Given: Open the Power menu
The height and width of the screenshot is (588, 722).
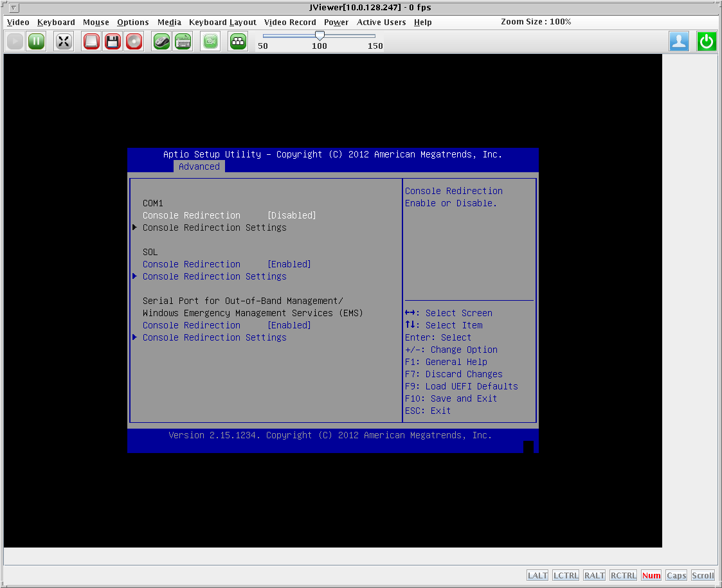Looking at the screenshot, I should pyautogui.click(x=336, y=22).
